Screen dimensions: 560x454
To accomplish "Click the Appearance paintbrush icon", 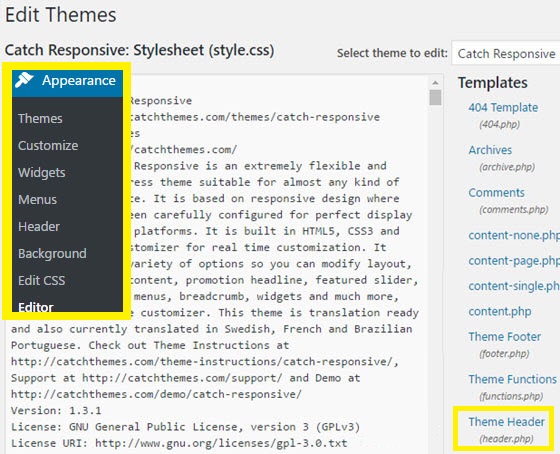I will [24, 80].
